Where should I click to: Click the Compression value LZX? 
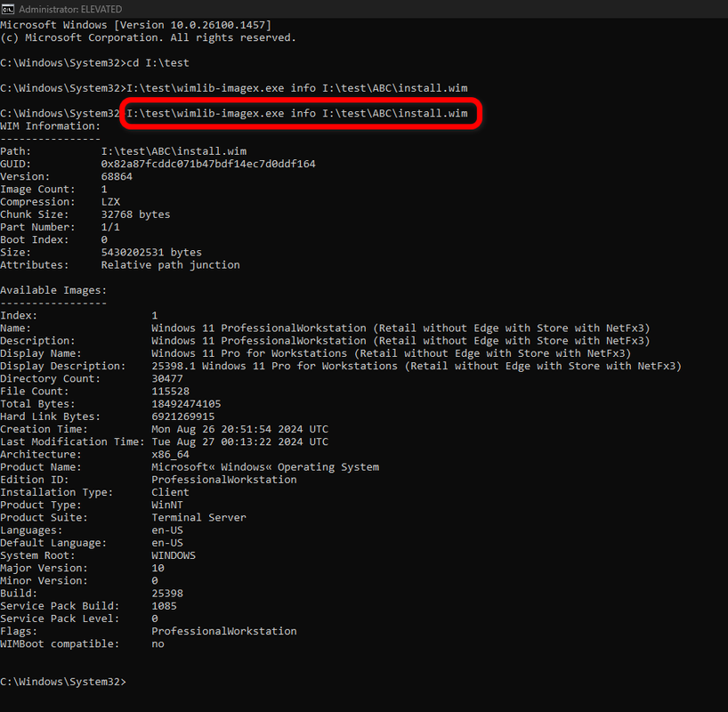110,202
